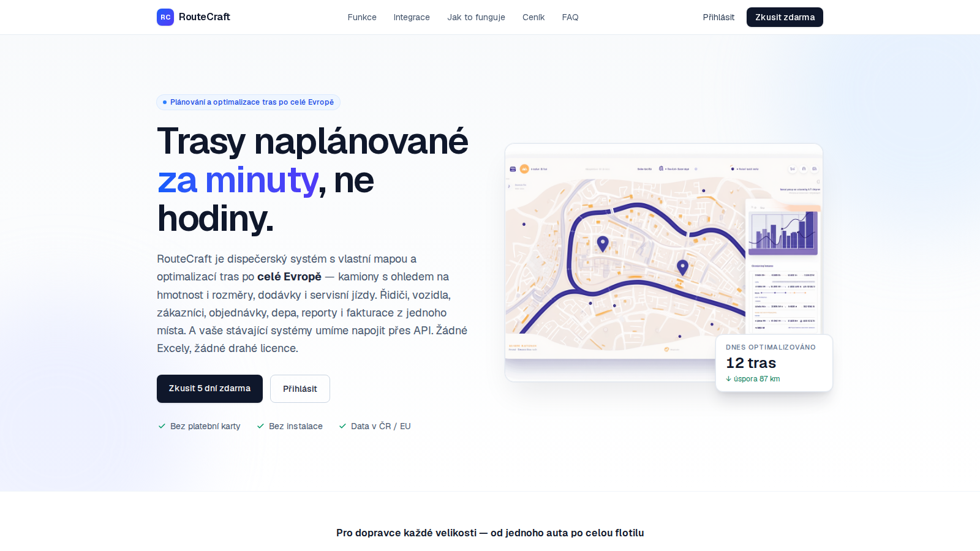The width and height of the screenshot is (980, 551).
Task: Click the outlined Přihlásit hero button
Action: tap(300, 389)
